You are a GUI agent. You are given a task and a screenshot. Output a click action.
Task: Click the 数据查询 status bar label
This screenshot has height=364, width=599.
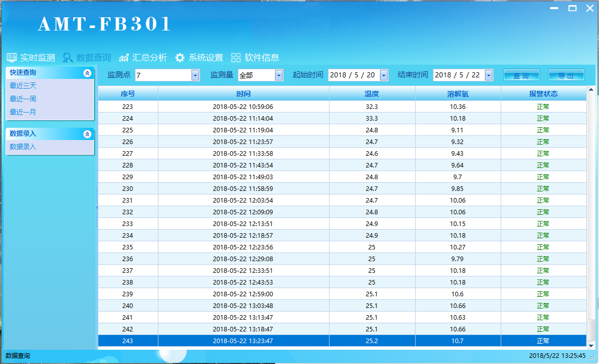tap(17, 356)
